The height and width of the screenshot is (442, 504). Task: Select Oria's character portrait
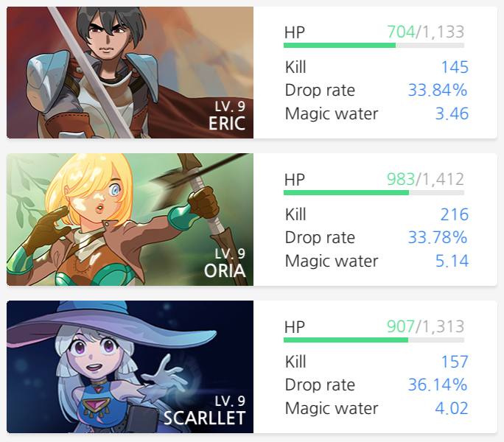tap(130, 220)
